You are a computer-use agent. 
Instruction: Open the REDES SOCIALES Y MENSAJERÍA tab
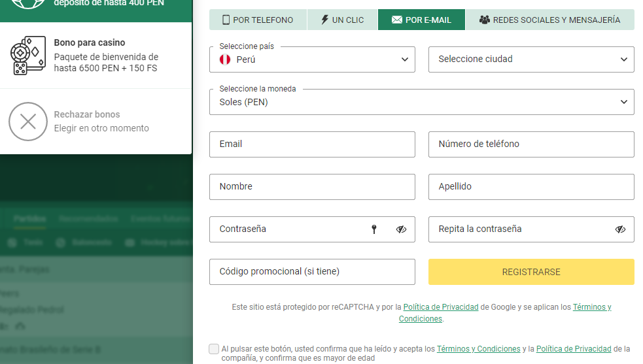(x=550, y=20)
